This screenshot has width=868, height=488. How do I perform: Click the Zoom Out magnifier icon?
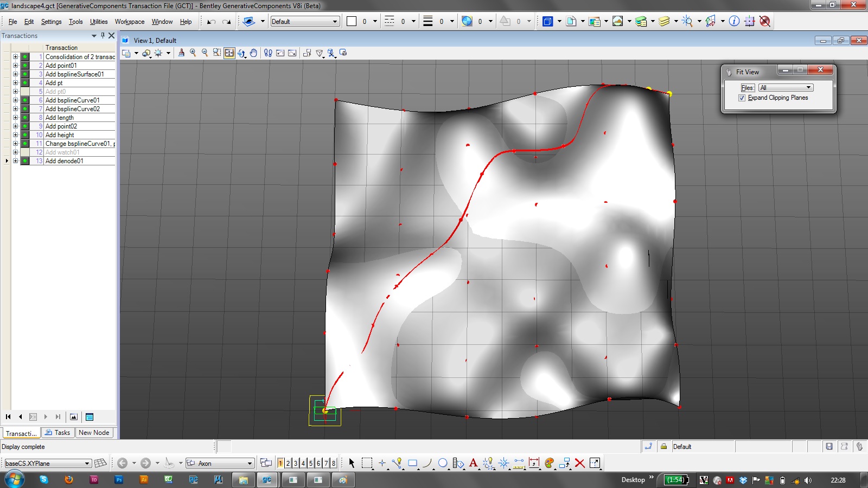(x=205, y=53)
